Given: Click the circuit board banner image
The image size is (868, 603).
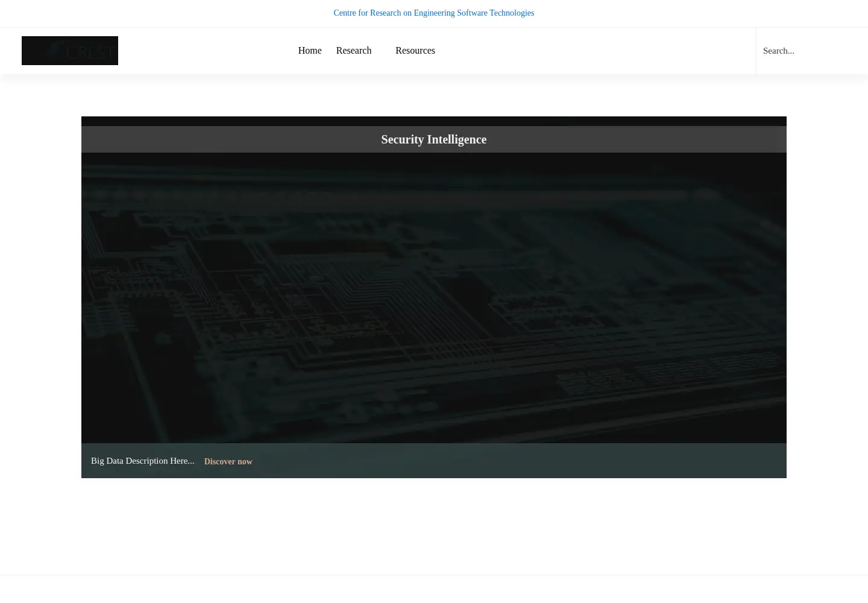Looking at the screenshot, I should (x=434, y=297).
